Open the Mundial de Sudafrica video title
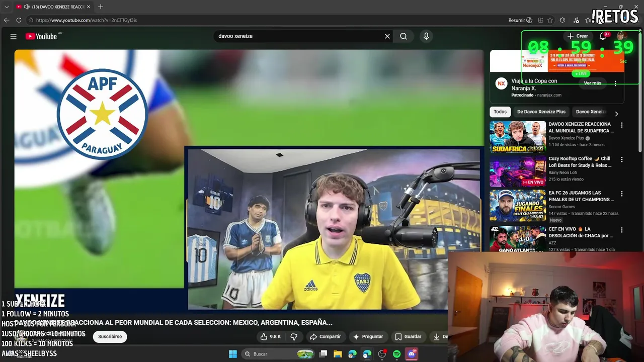 click(x=581, y=127)
